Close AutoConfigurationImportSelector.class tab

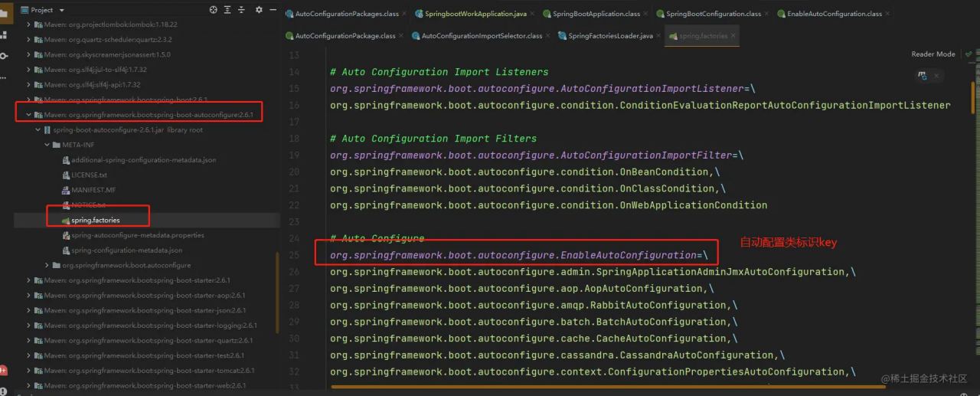[547, 36]
